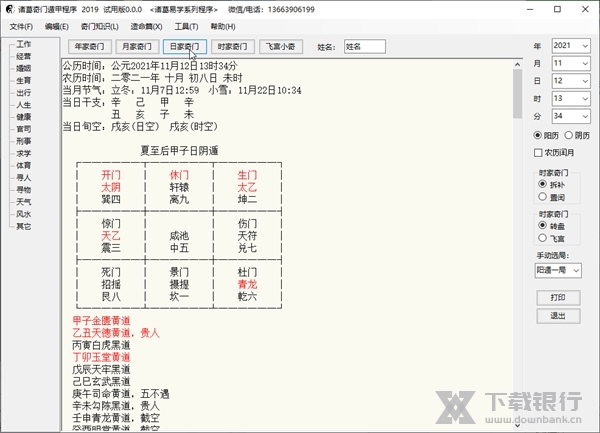
Task: Click the 伤门 天符 兑七 grid cell
Action: pos(247,236)
